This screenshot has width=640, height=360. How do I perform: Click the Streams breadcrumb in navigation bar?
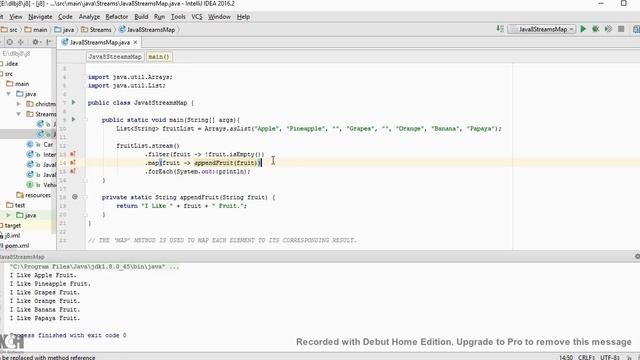(x=96, y=29)
